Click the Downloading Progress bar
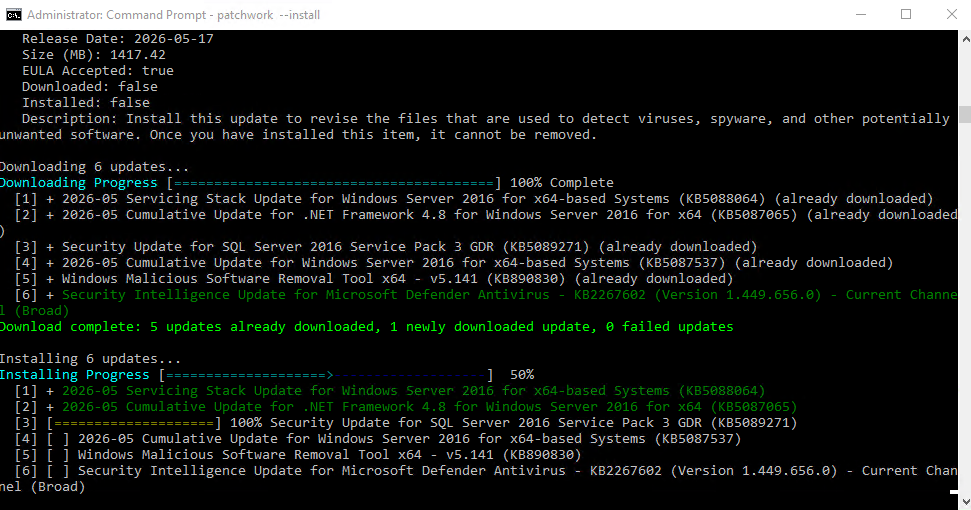This screenshot has height=510, width=971. pos(334,183)
